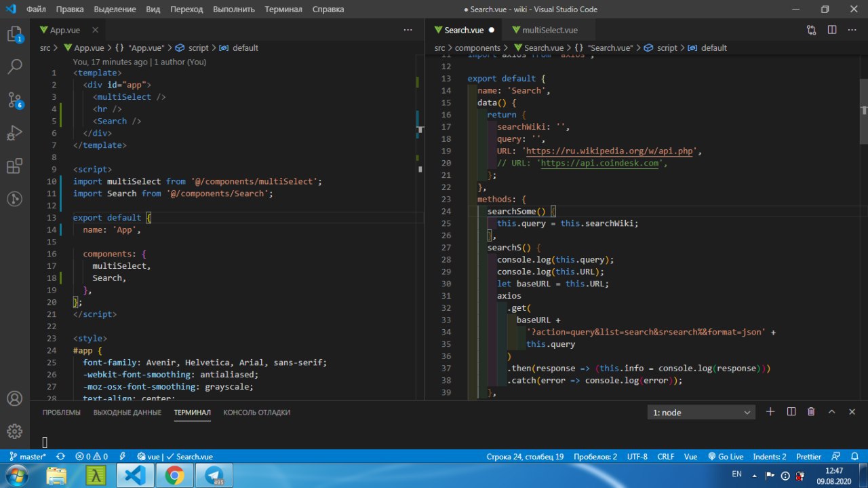Image resolution: width=868 pixels, height=488 pixels.
Task: Click 'src' in the left editor breadcrumb
Action: click(45, 48)
